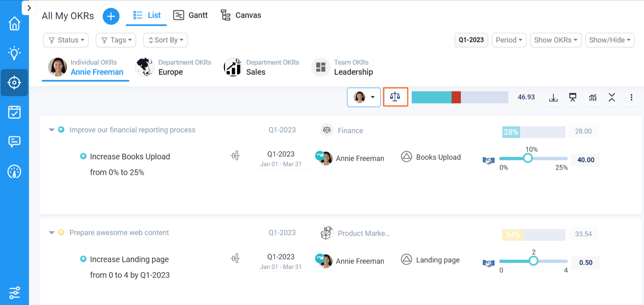Switch to the Canvas view tab
Viewport: 644px width, 305px height.
click(x=241, y=15)
